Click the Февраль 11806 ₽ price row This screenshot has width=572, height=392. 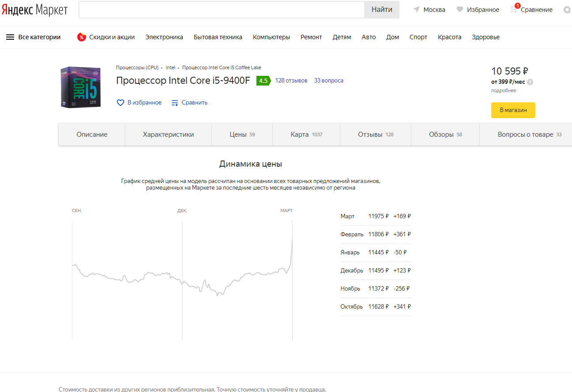376,235
